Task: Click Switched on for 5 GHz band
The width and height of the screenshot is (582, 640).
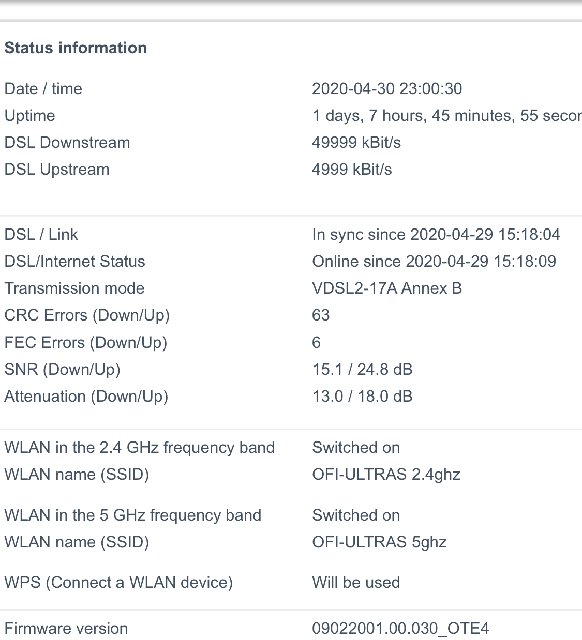Action: click(x=355, y=515)
